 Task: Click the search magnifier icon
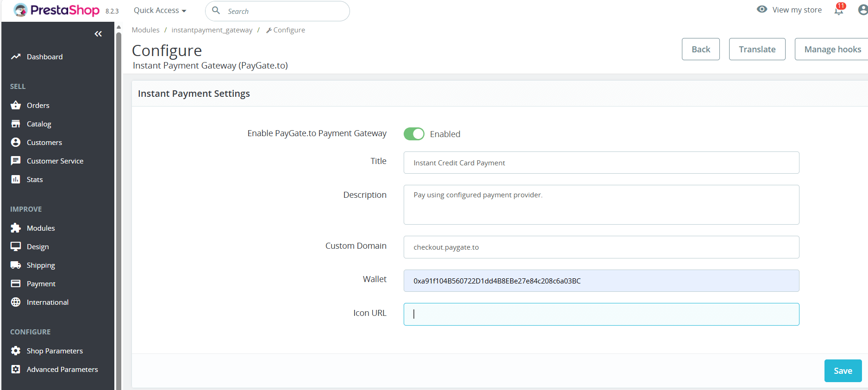216,10
